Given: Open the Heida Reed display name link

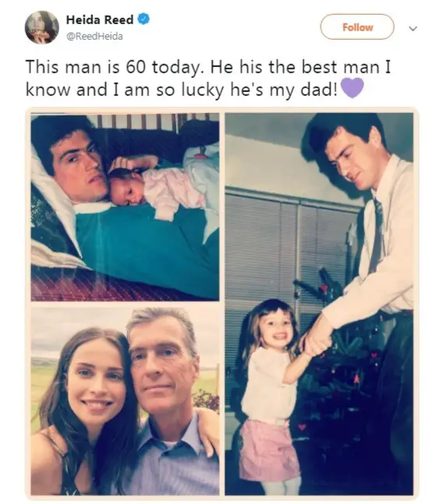Looking at the screenshot, I should click(x=100, y=20).
